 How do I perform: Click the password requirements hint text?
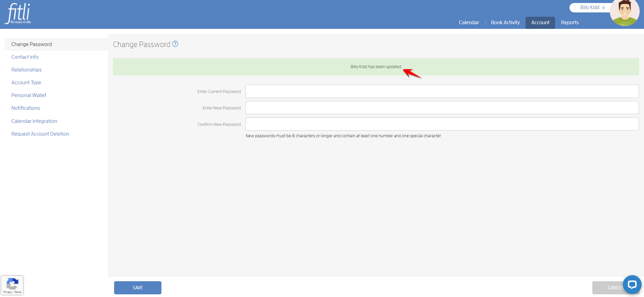point(343,136)
